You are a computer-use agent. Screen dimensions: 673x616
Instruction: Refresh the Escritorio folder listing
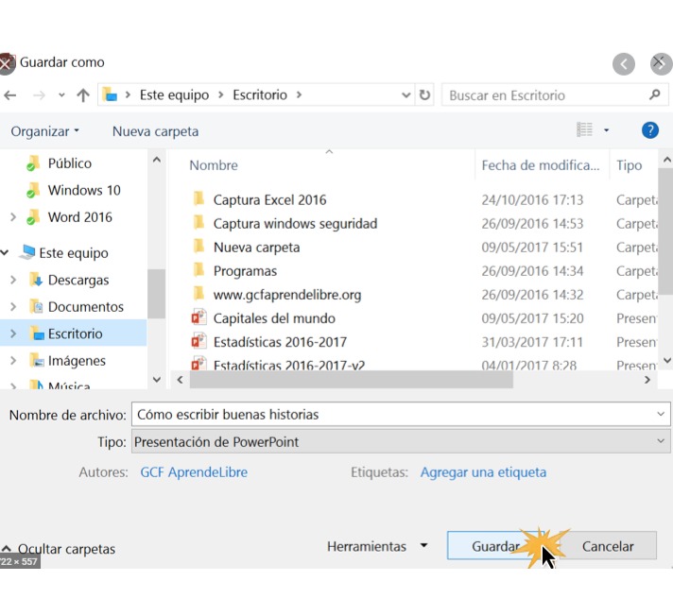[x=424, y=95]
